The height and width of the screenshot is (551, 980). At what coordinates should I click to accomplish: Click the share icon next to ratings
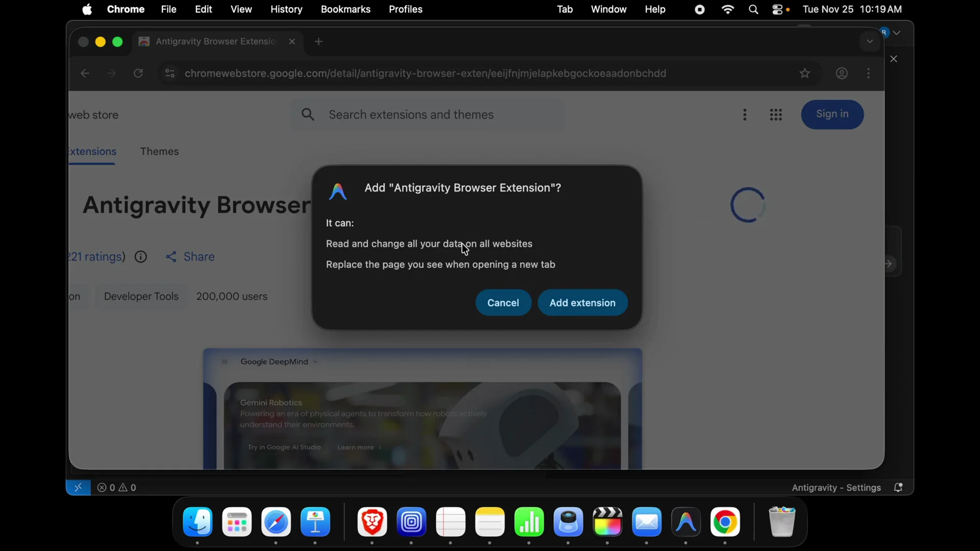pos(171,257)
